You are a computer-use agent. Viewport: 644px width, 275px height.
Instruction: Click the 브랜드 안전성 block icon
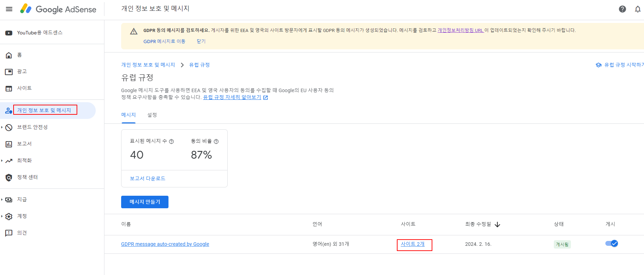tap(9, 128)
